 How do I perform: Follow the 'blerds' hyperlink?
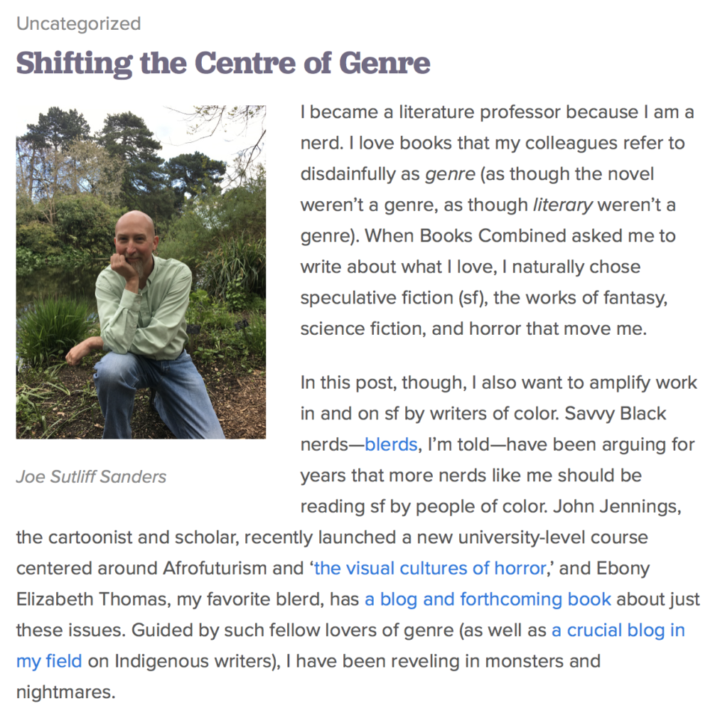tap(390, 445)
